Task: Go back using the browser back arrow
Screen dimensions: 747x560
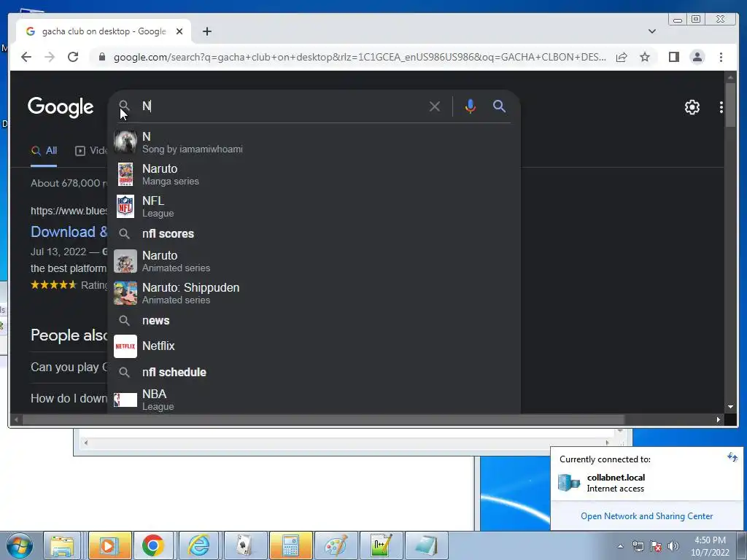Action: point(26,57)
